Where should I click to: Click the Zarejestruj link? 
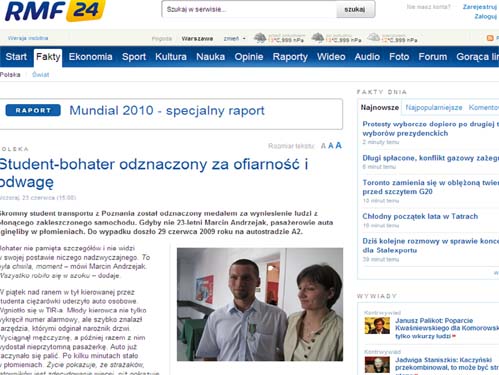[x=480, y=7]
